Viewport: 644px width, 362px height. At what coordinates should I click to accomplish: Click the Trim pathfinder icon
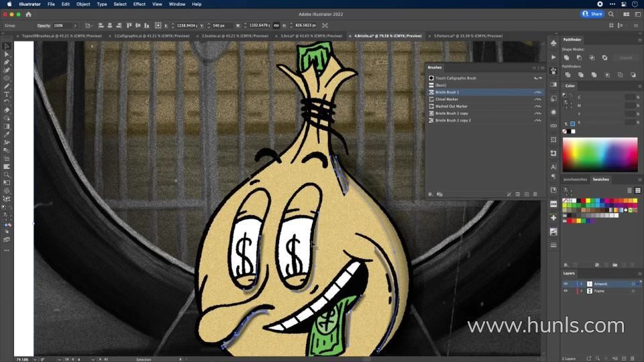581,75
